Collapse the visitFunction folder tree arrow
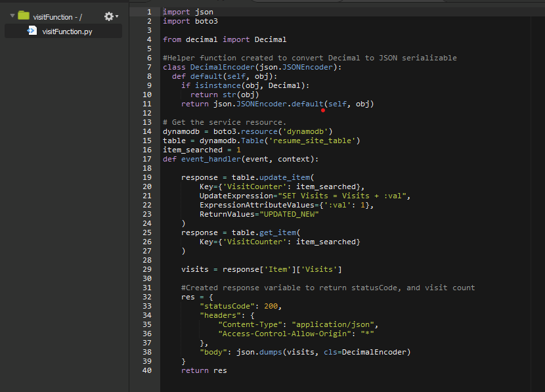 click(12, 16)
